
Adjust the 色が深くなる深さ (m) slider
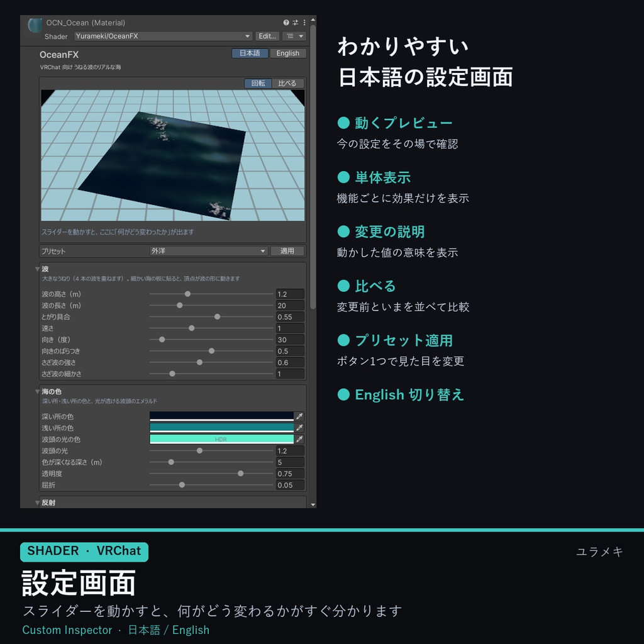(211, 462)
